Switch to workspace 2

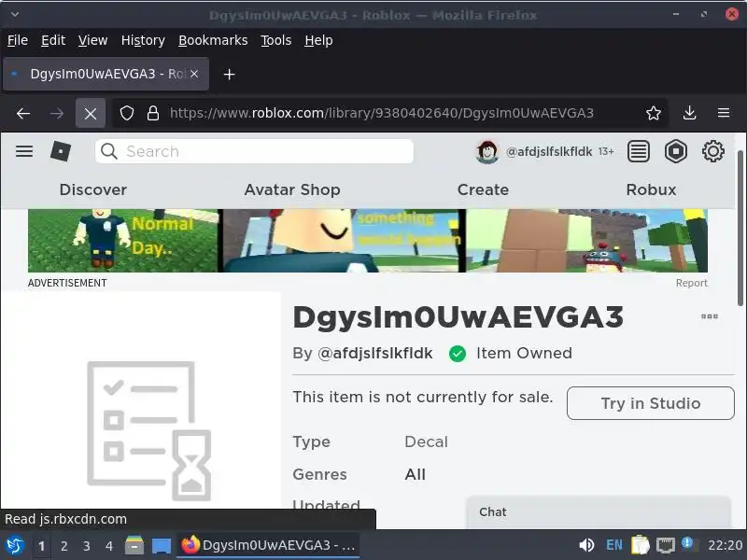pos(63,546)
